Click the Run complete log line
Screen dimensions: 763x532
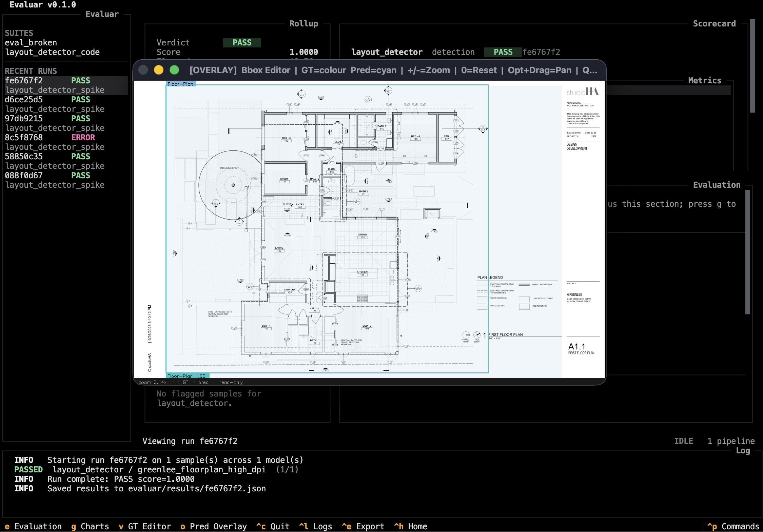(x=104, y=479)
